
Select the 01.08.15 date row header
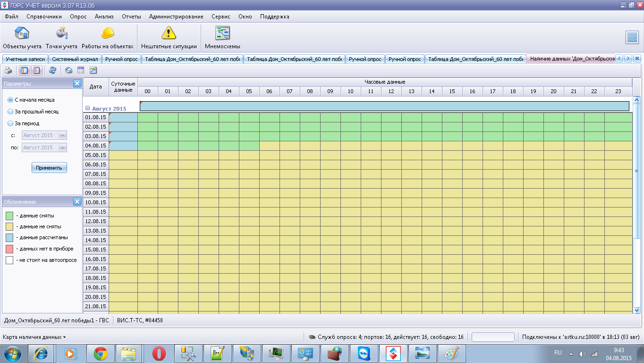pyautogui.click(x=96, y=117)
